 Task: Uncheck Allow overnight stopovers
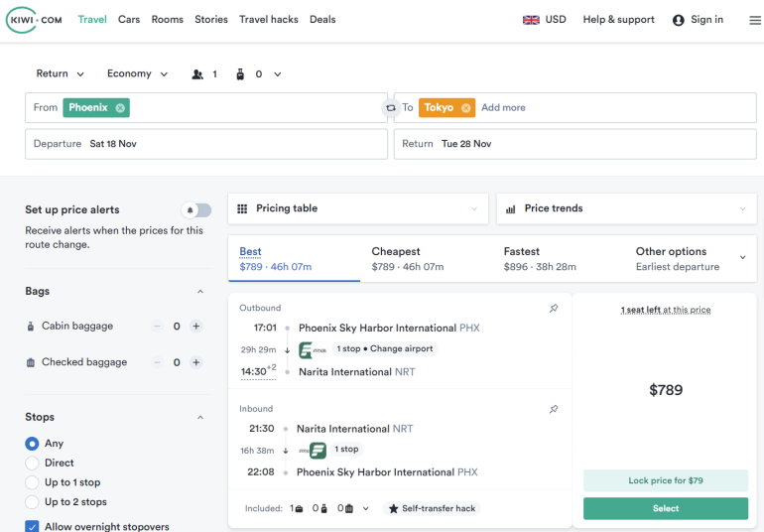click(33, 527)
